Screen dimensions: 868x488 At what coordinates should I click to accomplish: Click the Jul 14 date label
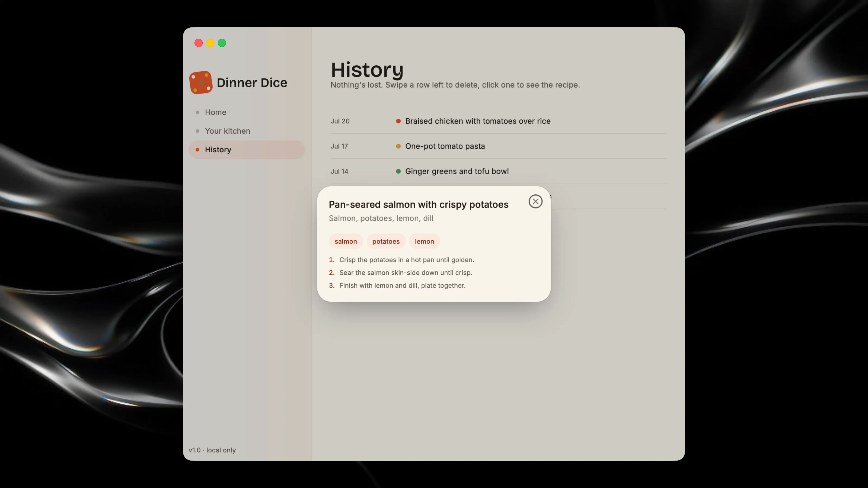[339, 171]
